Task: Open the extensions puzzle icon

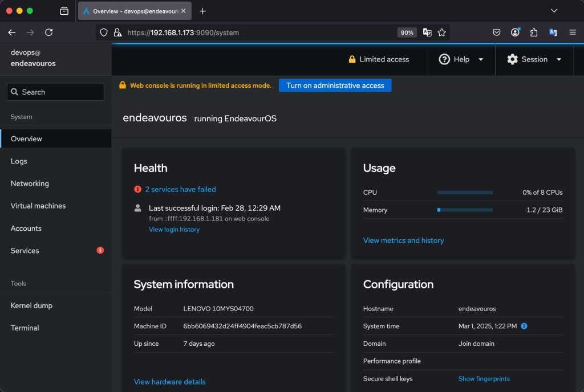Action: point(534,32)
